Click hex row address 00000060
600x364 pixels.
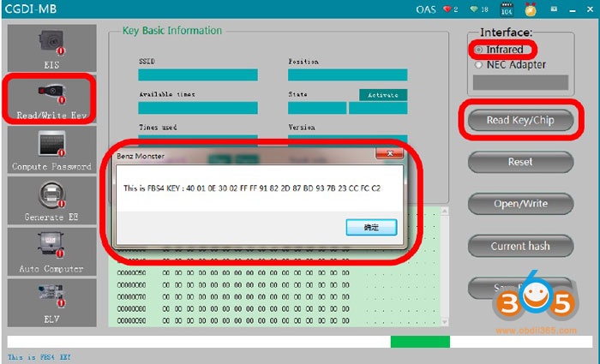pos(131,285)
